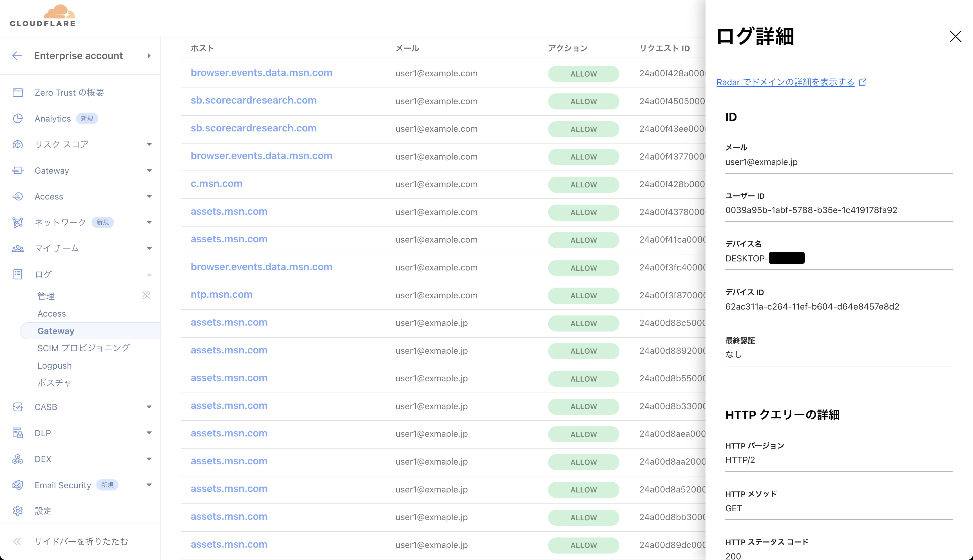Open Radar でドメインの詳細を表示する link
The image size is (973, 560).
[x=785, y=82]
